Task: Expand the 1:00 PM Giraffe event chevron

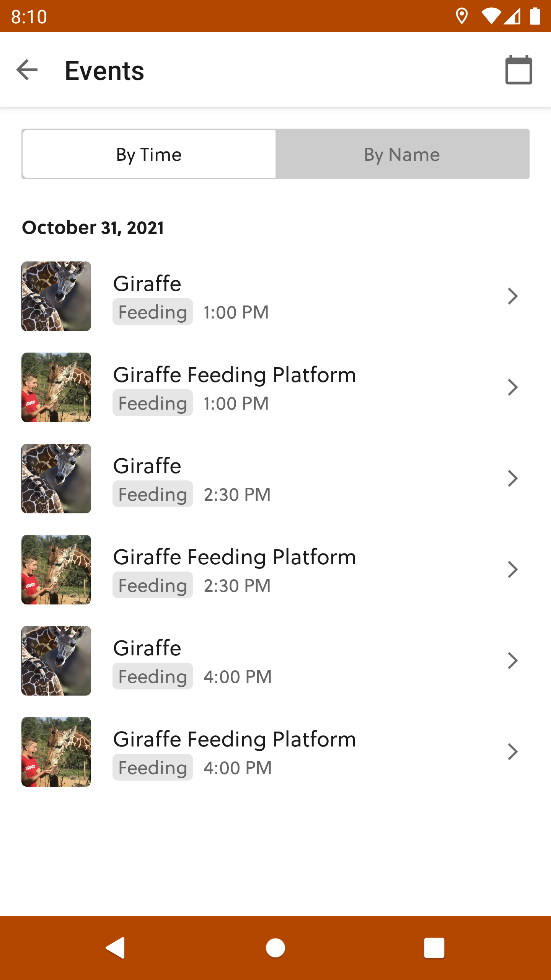Action: click(512, 296)
